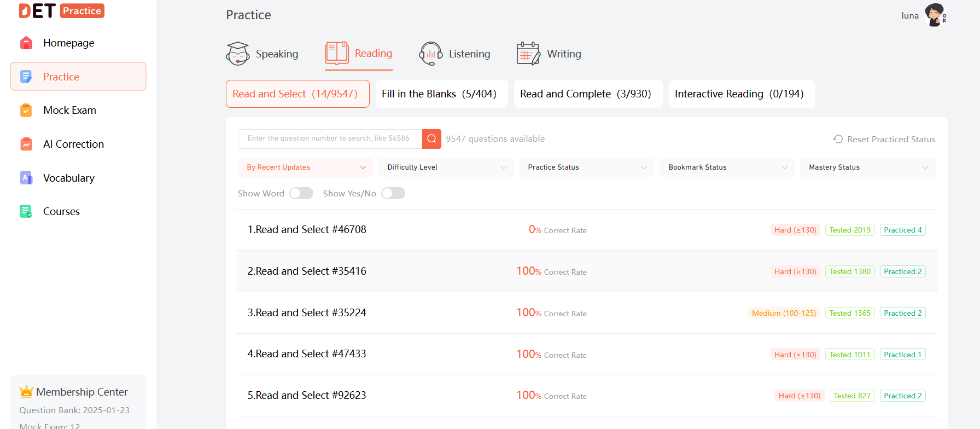Expand the Difficulty Level filter
The width and height of the screenshot is (980, 429).
coord(446,167)
